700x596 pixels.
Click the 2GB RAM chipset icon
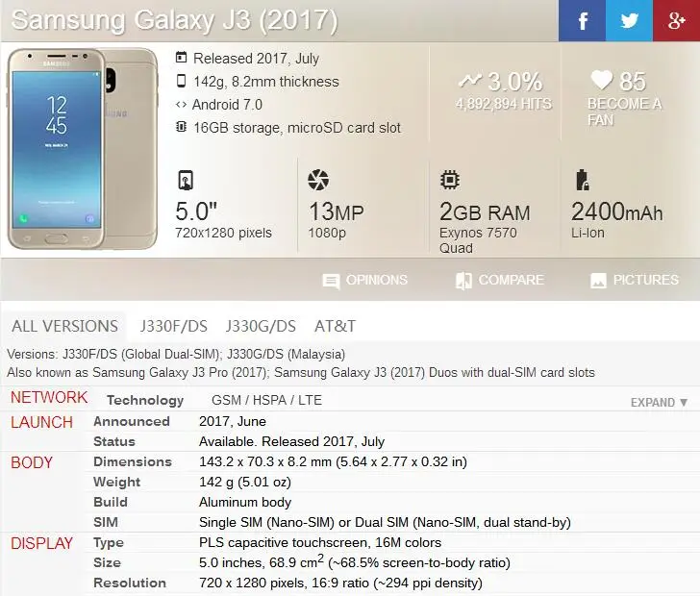click(x=450, y=180)
